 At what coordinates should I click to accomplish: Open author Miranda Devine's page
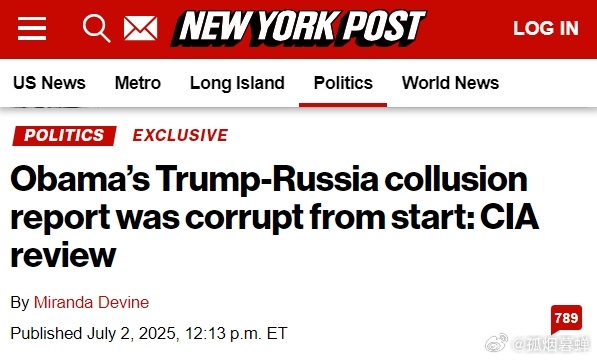click(x=91, y=303)
